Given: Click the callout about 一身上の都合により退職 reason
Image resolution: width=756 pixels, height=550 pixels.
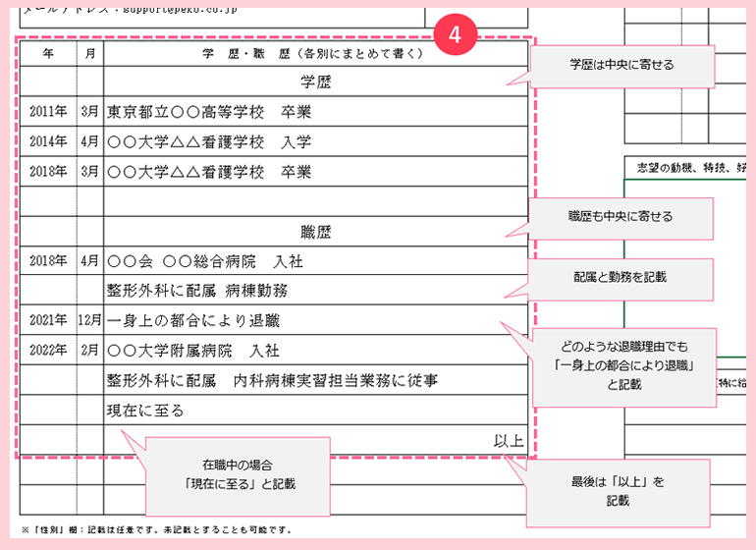Looking at the screenshot, I should click(623, 365).
